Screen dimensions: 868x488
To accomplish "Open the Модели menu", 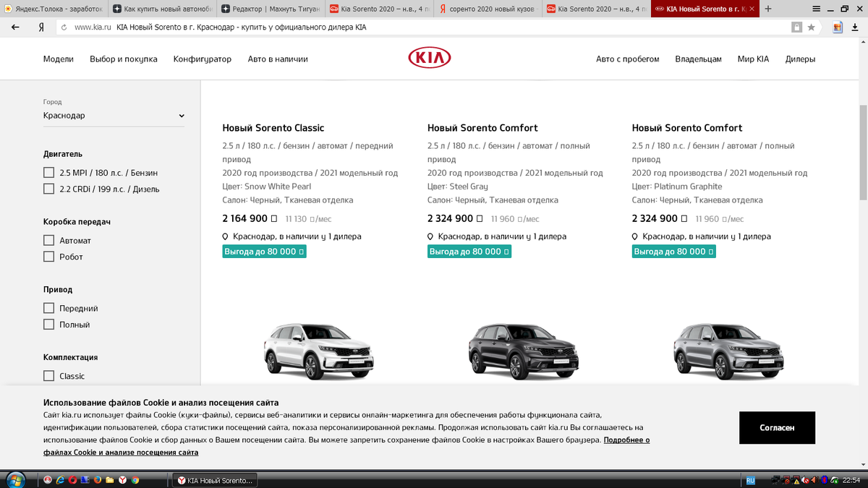I will (59, 59).
